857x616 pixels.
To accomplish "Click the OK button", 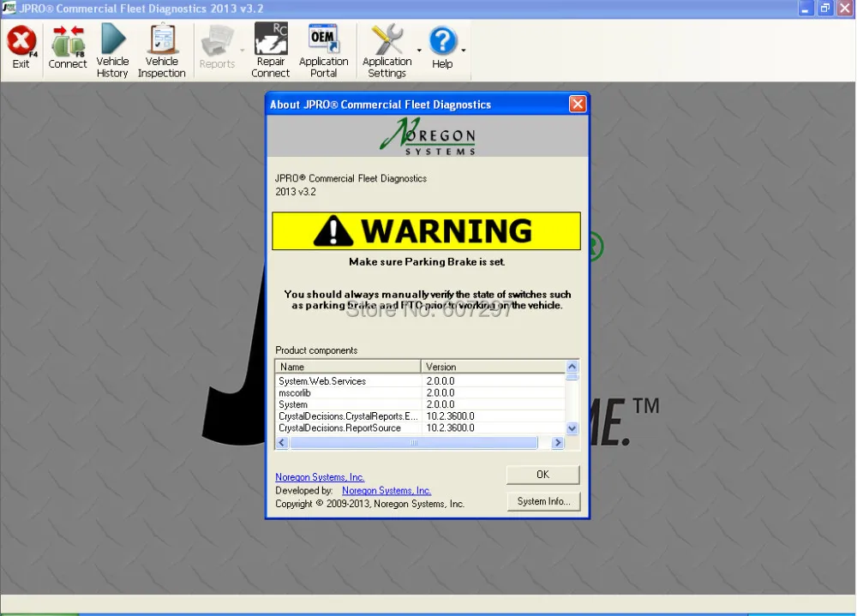I will click(542, 475).
